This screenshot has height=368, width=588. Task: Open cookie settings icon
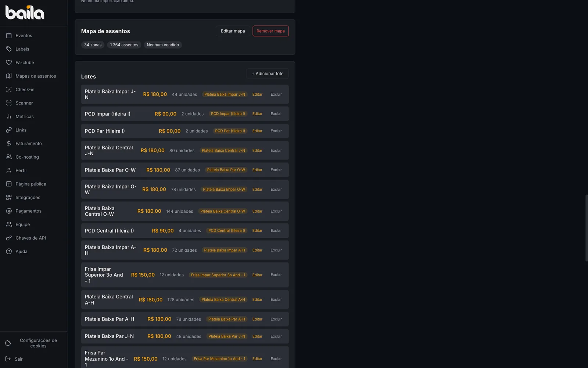[8, 343]
